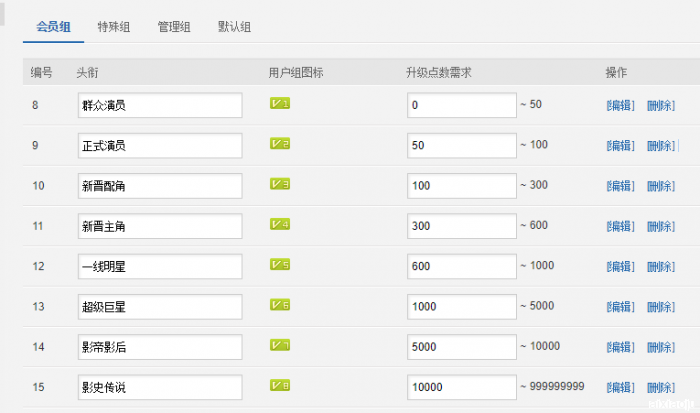Focus the 新晋配角 title field
The height and width of the screenshot is (413, 700).
click(160, 186)
